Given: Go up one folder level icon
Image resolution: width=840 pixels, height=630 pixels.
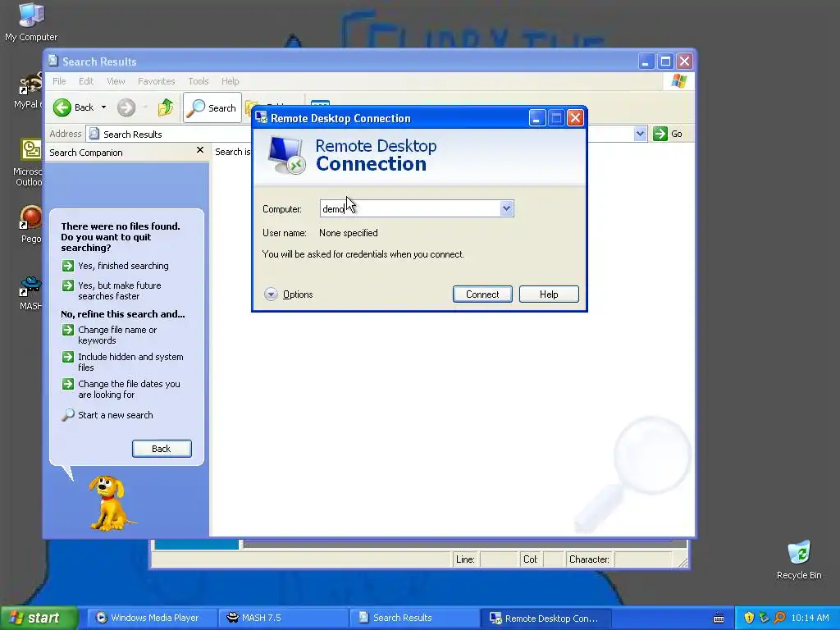Looking at the screenshot, I should coord(166,107).
